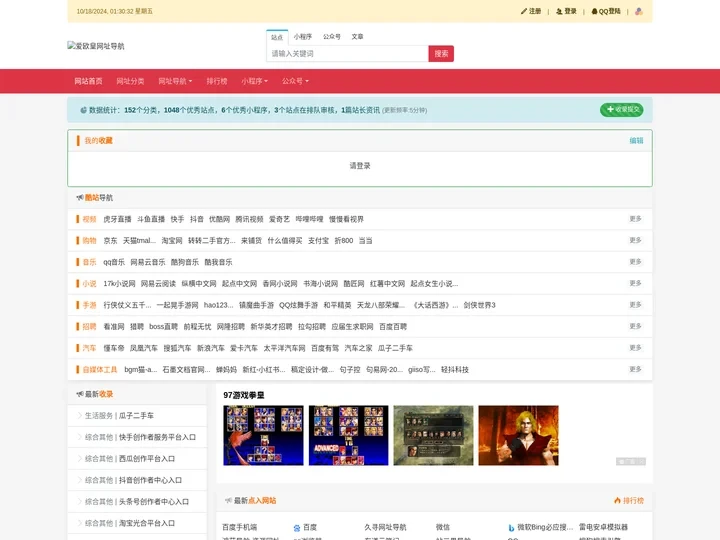720x540 pixels.
Task: Expand the 公众号 navigation dropdown
Action: 295,81
